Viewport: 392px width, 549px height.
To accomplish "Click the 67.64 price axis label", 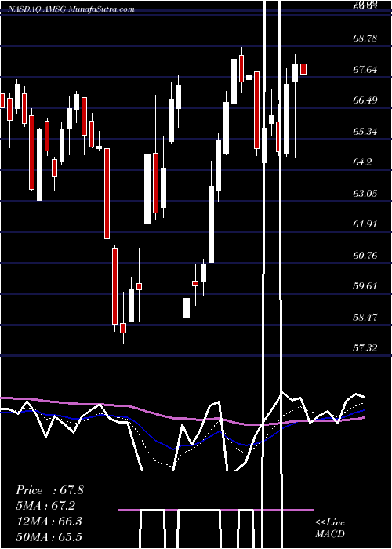I will tap(365, 70).
